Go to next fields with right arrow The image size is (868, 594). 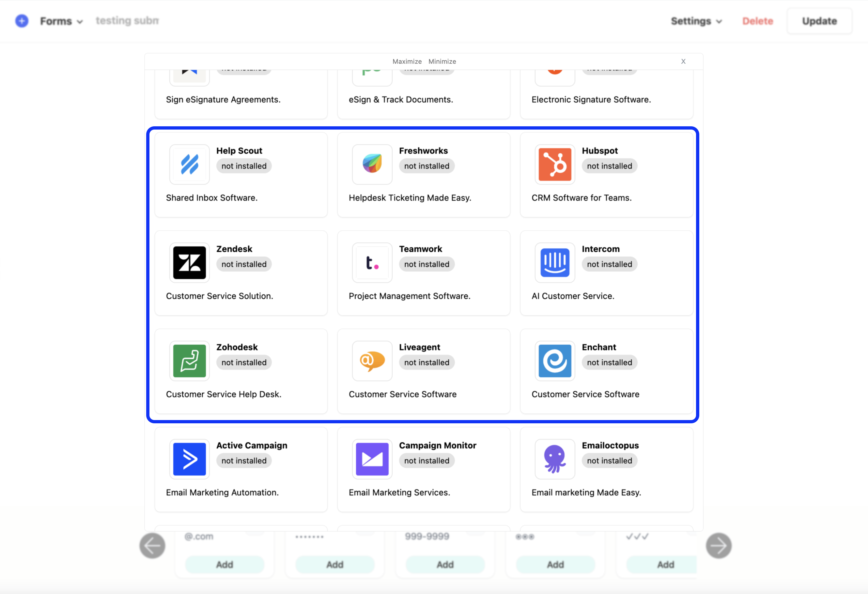719,546
